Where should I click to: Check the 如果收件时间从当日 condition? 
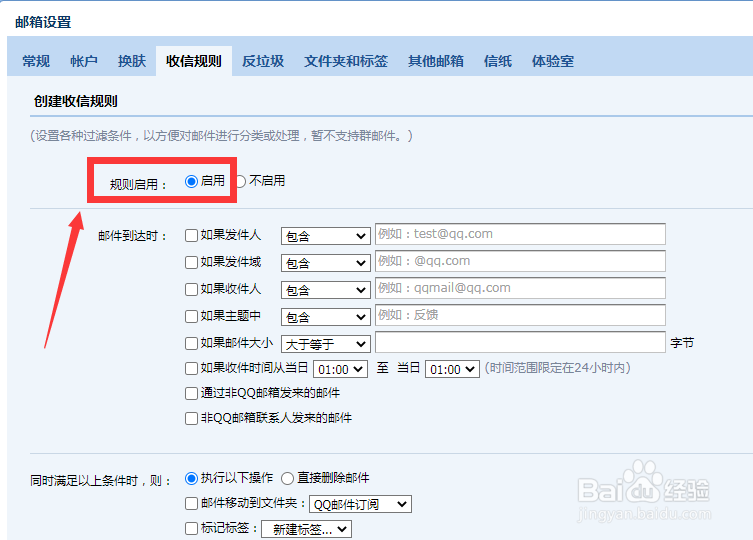pyautogui.click(x=191, y=368)
